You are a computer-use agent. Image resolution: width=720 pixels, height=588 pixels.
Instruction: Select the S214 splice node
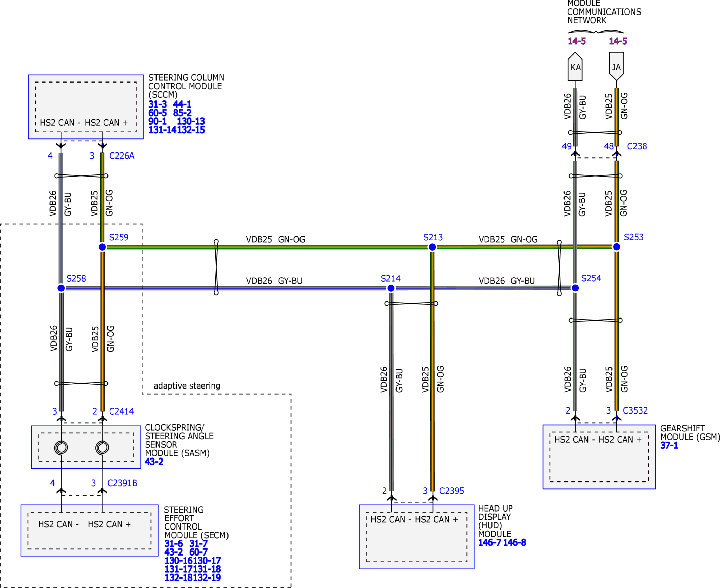(391, 288)
